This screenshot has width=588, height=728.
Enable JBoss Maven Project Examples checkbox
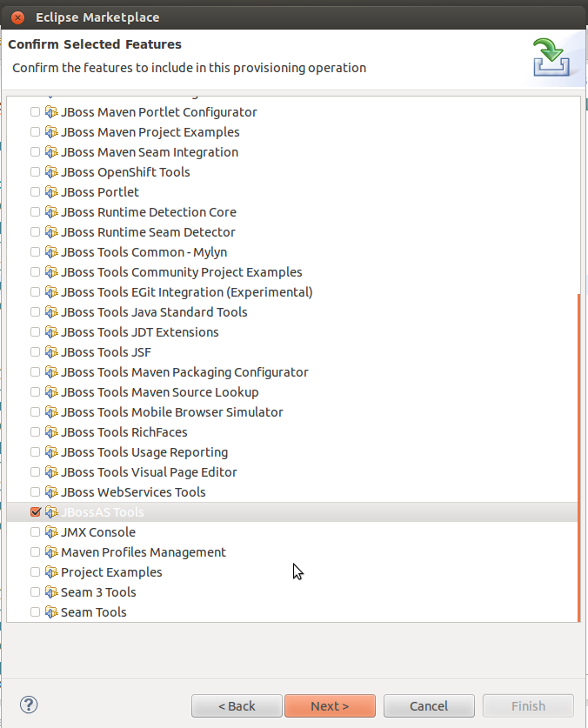pos(35,132)
